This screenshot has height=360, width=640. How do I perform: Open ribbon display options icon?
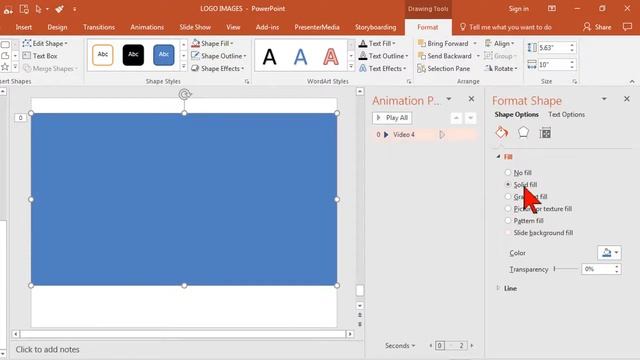click(552, 9)
